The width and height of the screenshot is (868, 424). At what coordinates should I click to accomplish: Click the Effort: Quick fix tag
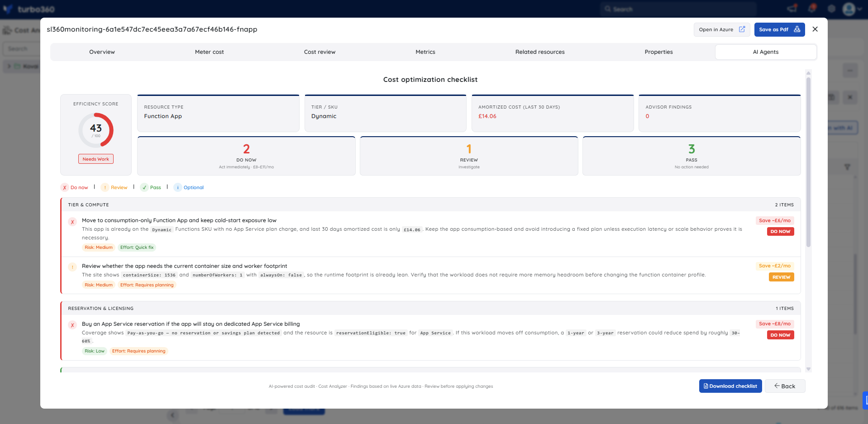pyautogui.click(x=137, y=248)
